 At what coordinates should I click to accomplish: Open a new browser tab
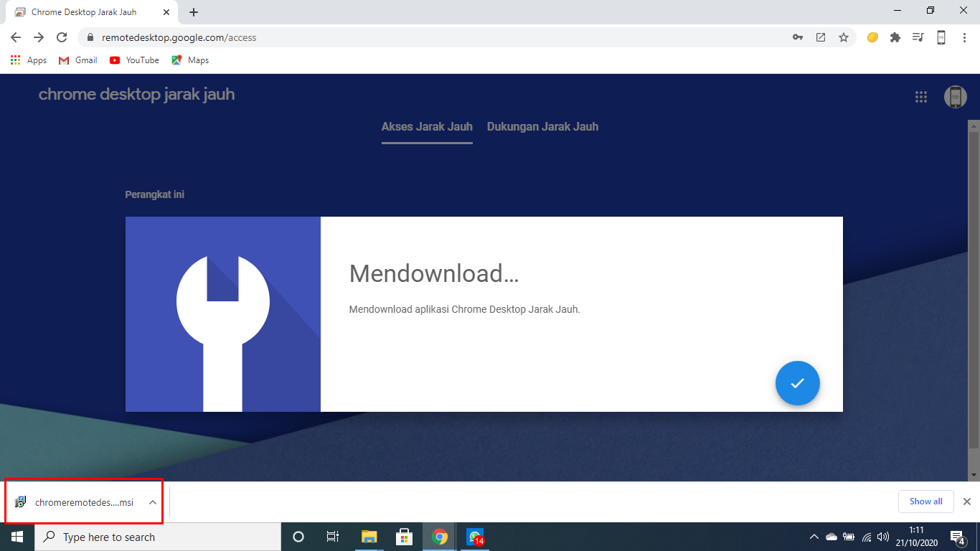194,12
